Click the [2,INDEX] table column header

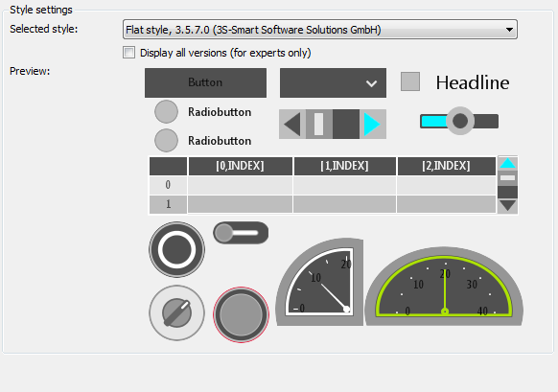(446, 166)
